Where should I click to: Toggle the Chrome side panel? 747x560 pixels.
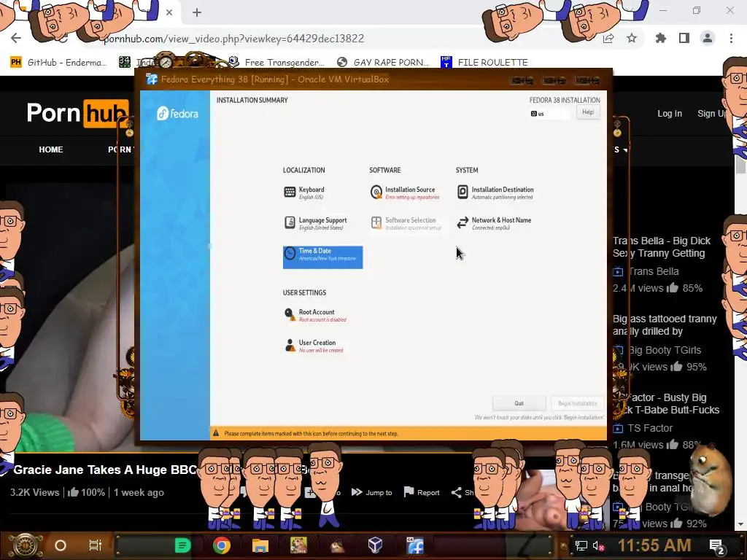(x=684, y=38)
